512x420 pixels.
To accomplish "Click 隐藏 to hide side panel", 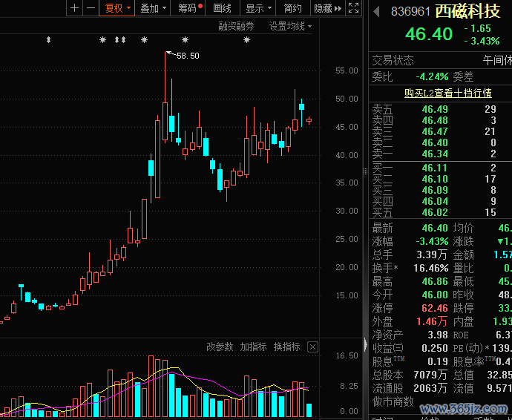I will point(327,8).
